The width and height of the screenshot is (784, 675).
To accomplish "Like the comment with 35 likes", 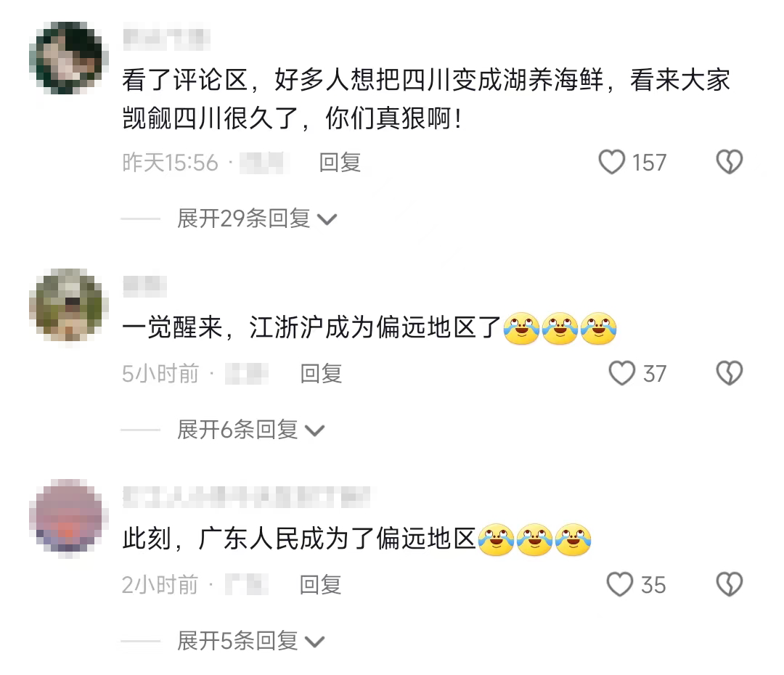I will (619, 584).
